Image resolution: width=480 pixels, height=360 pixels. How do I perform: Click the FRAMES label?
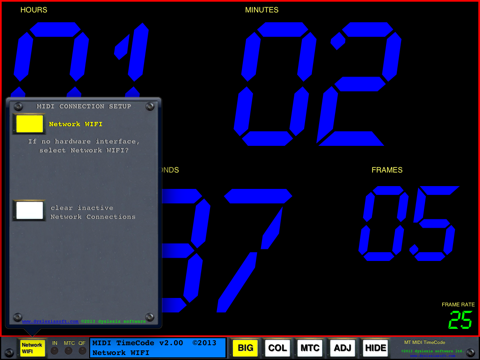[387, 170]
